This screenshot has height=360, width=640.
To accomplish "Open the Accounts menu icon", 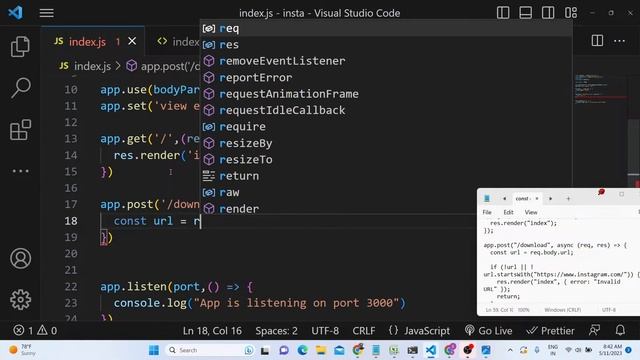I will (20, 258).
